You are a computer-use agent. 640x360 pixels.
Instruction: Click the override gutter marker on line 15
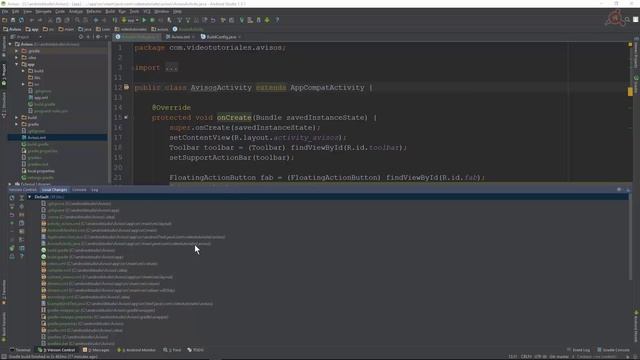(x=126, y=117)
